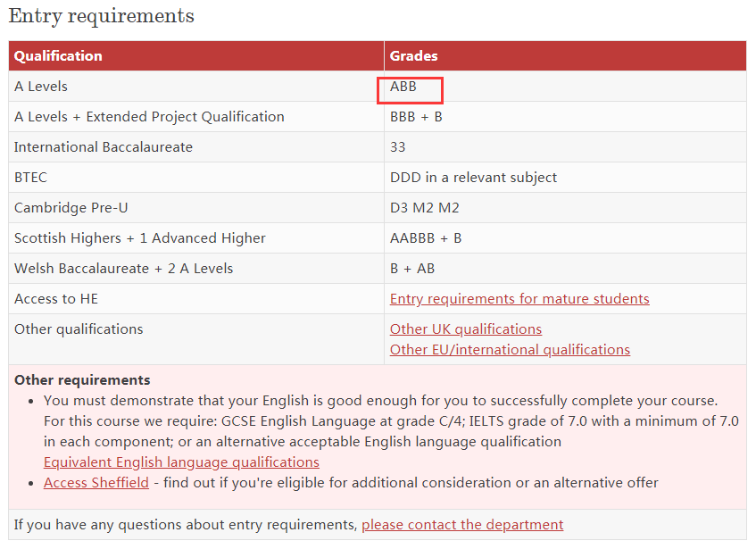The width and height of the screenshot is (756, 549).
Task: Open Equivalent English language qualifications link
Action: (x=181, y=462)
